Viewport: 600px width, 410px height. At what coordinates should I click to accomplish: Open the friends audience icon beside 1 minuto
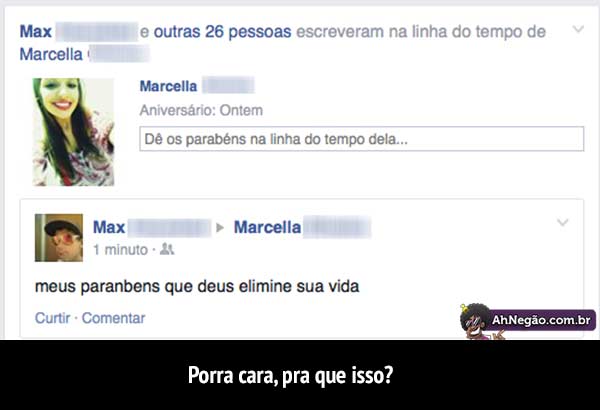(167, 249)
